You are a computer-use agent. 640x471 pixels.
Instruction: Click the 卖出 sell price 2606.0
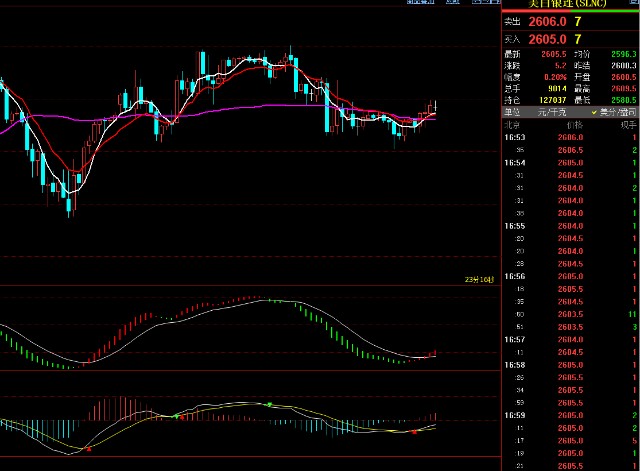[x=549, y=21]
